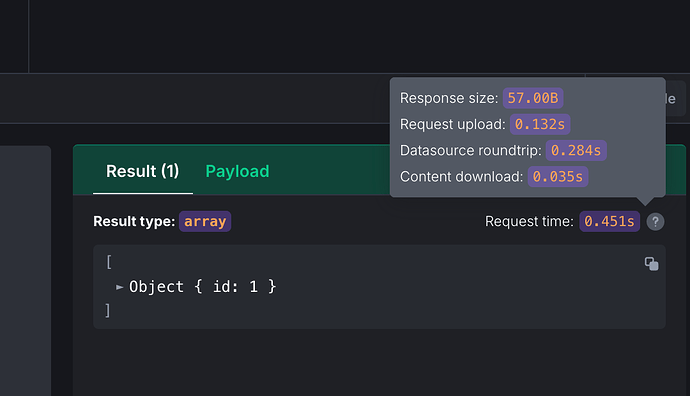
Task: Click the array result type badge
Action: (205, 221)
